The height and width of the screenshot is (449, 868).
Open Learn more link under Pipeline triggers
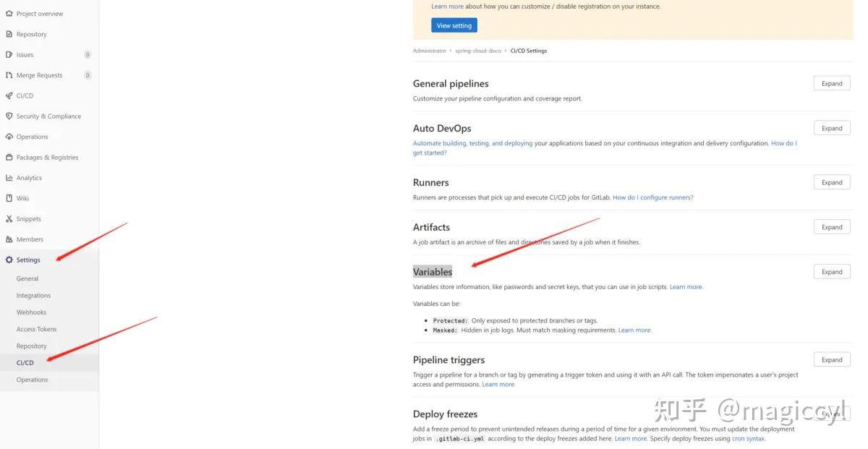499,385
